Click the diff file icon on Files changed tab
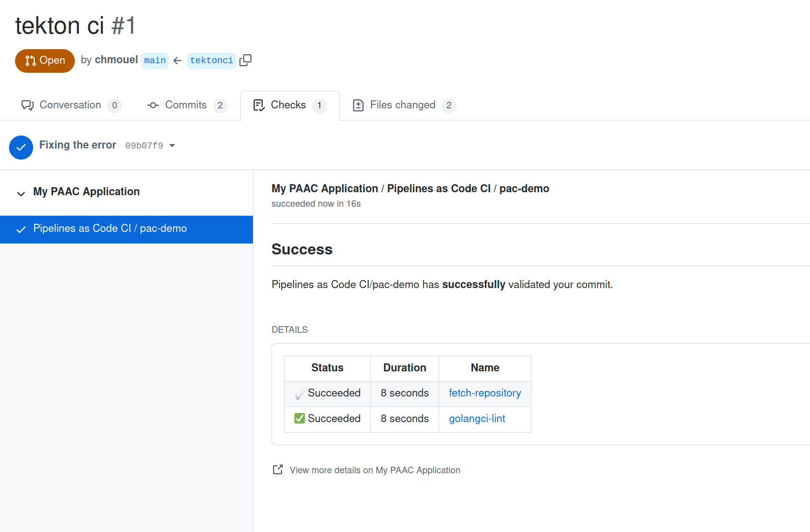 358,105
